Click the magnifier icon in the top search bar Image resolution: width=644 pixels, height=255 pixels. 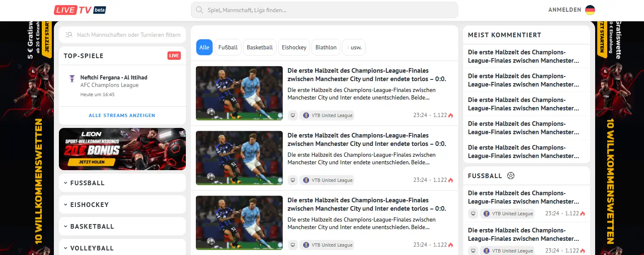(x=199, y=10)
